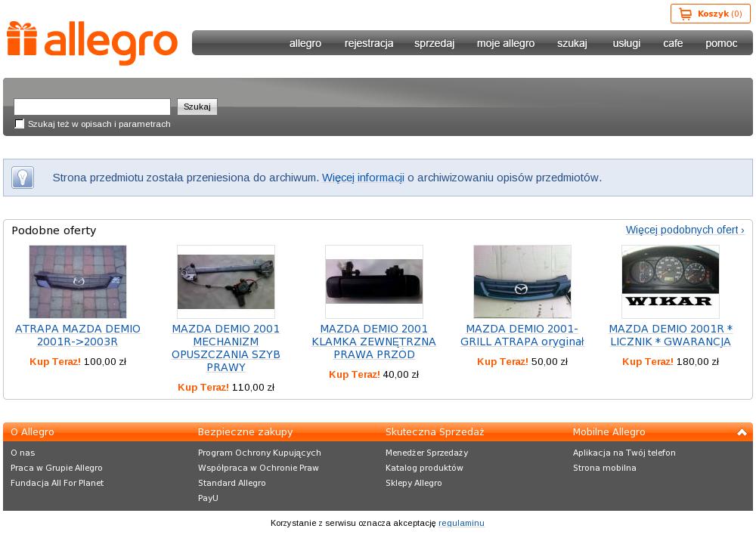This screenshot has width=756, height=538.
Task: Open pomoc help menu item
Action: 721,43
